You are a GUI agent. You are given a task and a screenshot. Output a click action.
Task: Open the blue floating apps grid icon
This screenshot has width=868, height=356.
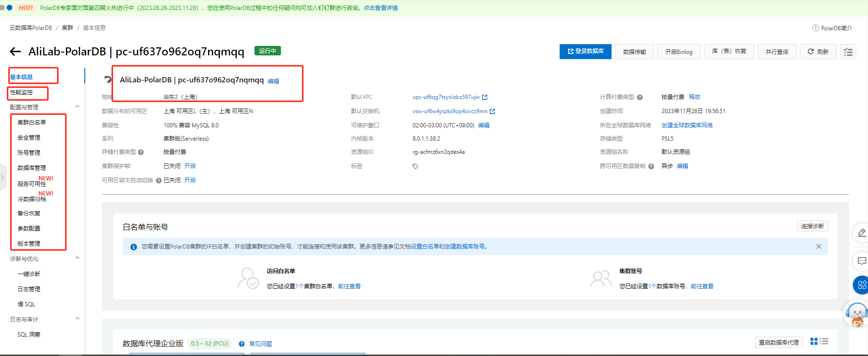[x=861, y=285]
